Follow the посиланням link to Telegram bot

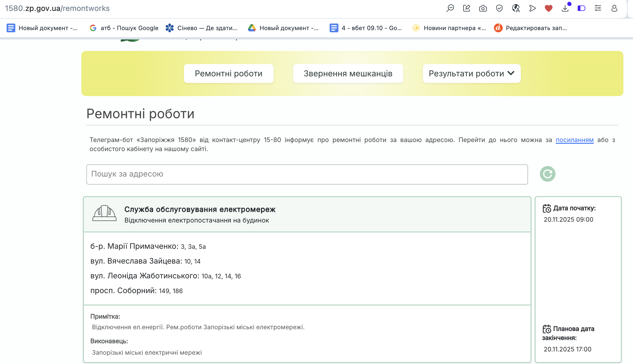point(574,140)
